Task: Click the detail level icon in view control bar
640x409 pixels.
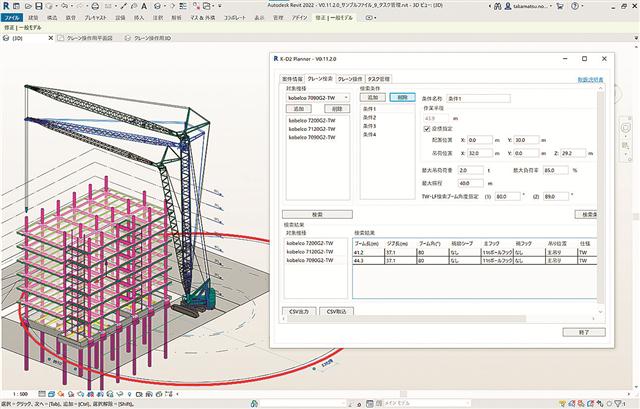Action: [x=42, y=394]
